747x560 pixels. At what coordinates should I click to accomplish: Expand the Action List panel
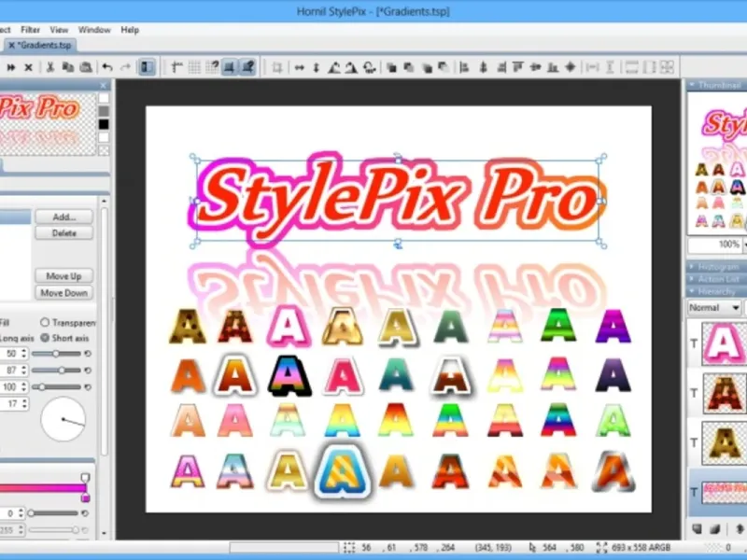[x=692, y=279]
